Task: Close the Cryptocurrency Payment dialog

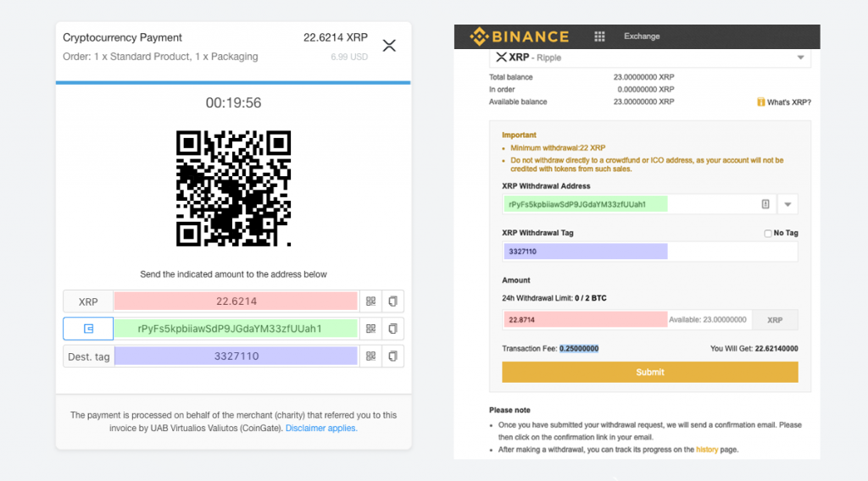Action: [x=389, y=46]
